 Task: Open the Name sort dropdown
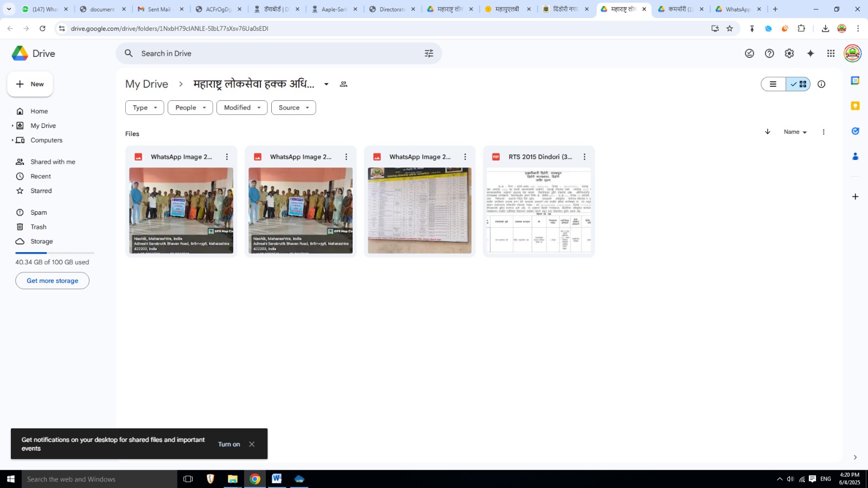tap(795, 132)
